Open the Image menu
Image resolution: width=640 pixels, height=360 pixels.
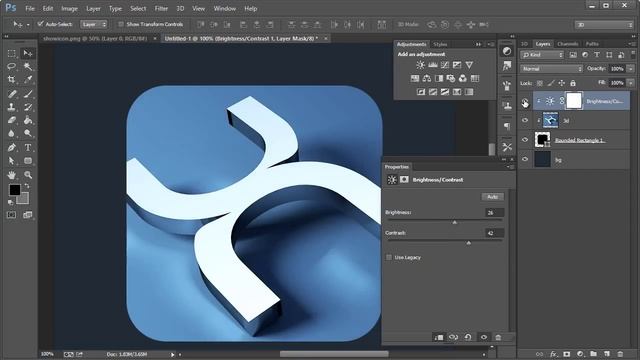pyautogui.click(x=69, y=8)
